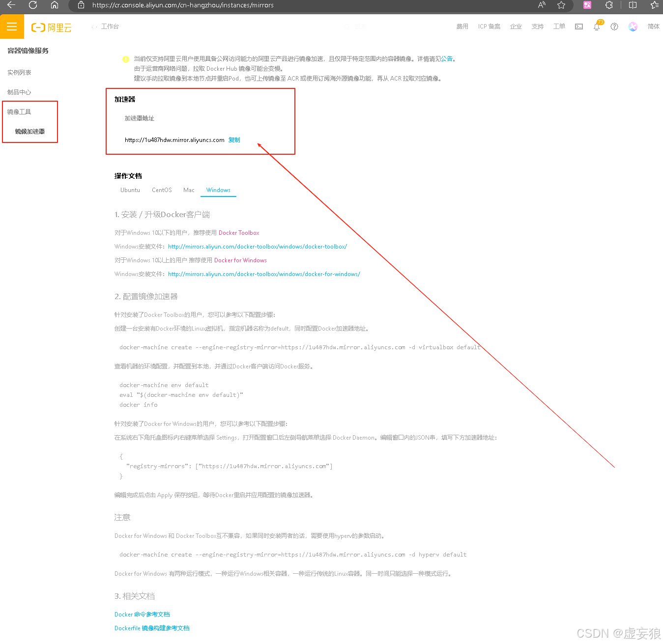Screen dimensions: 663x644
Task: Open the ICP 备案 menu
Action: (489, 27)
